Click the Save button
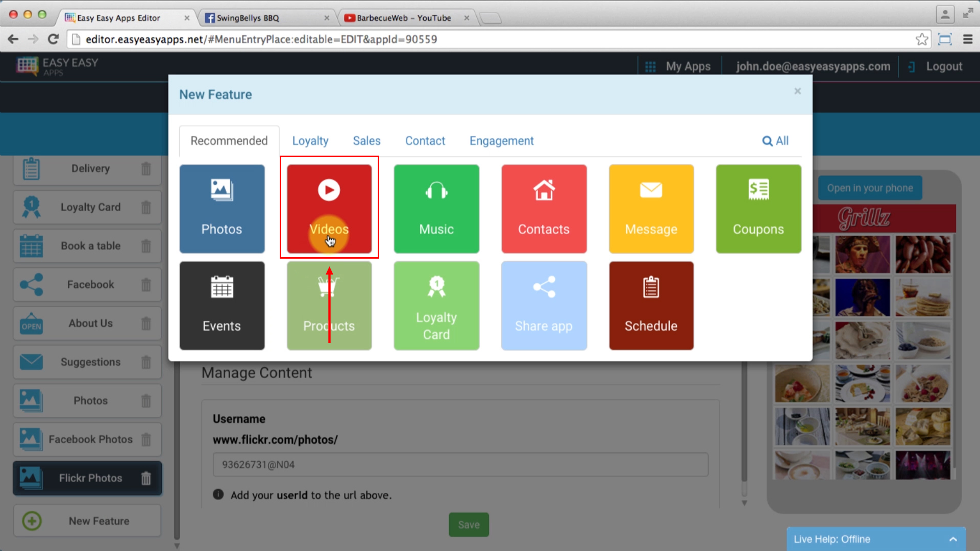This screenshot has width=980, height=551. click(469, 524)
